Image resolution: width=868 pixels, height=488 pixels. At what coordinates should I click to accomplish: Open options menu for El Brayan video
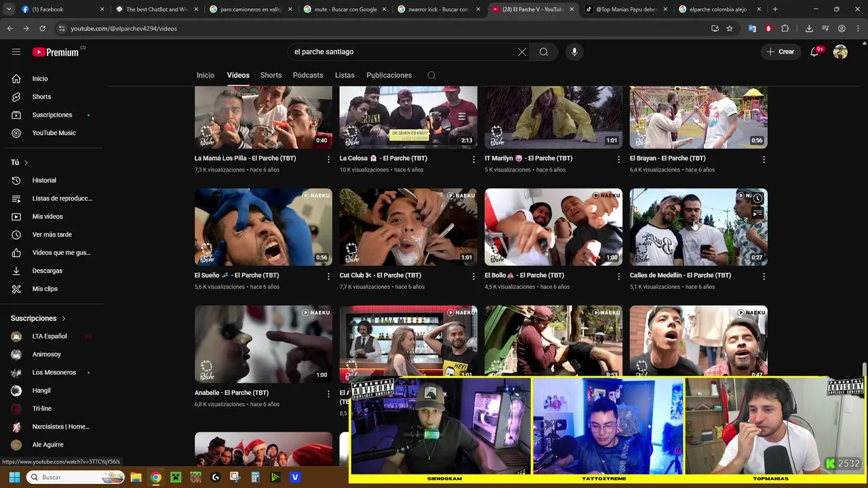pyautogui.click(x=764, y=159)
